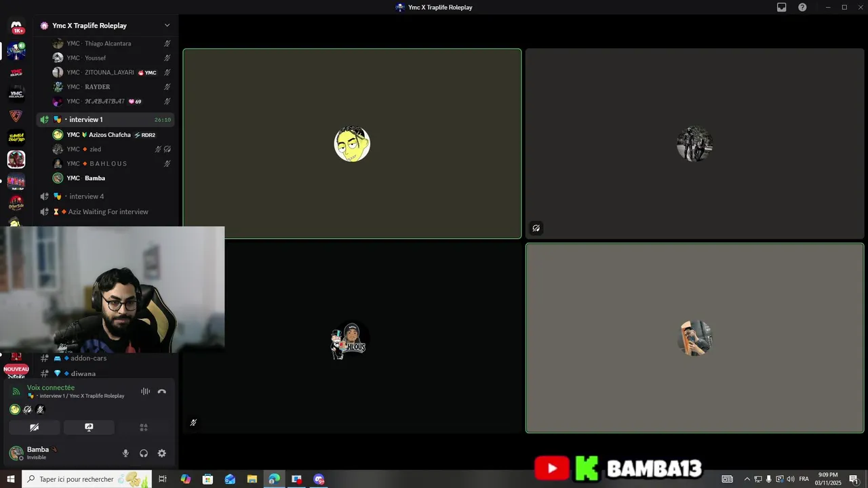The image size is (868, 488).
Task: Show hidden system tray icons
Action: tap(747, 479)
